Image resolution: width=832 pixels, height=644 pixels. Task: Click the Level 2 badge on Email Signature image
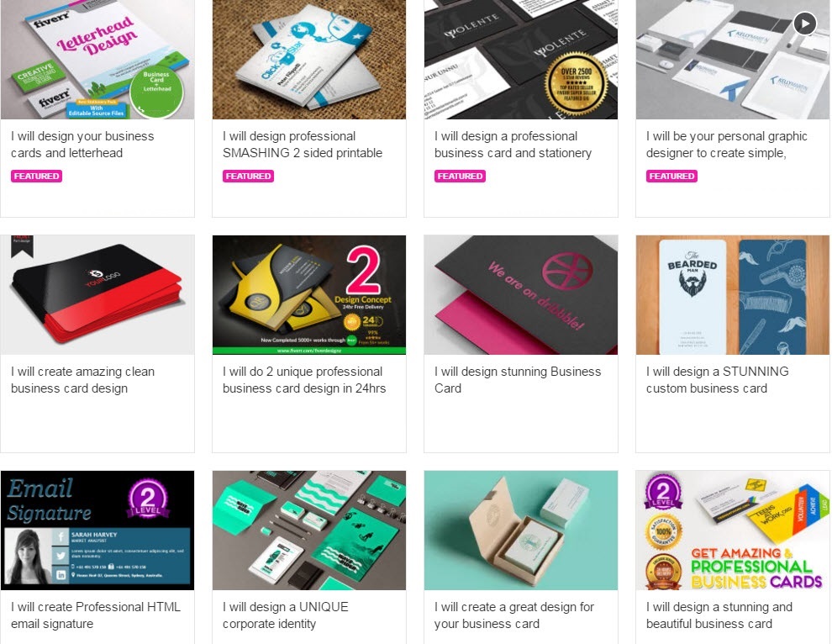(148, 499)
